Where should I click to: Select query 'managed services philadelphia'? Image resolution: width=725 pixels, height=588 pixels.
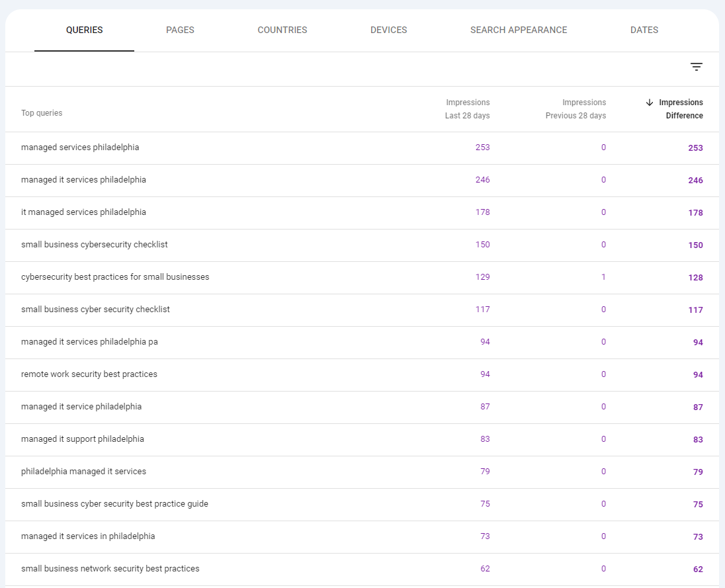click(x=80, y=147)
